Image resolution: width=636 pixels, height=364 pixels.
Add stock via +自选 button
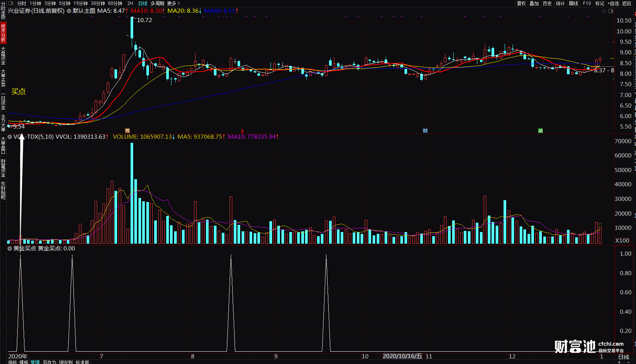coord(613,3)
